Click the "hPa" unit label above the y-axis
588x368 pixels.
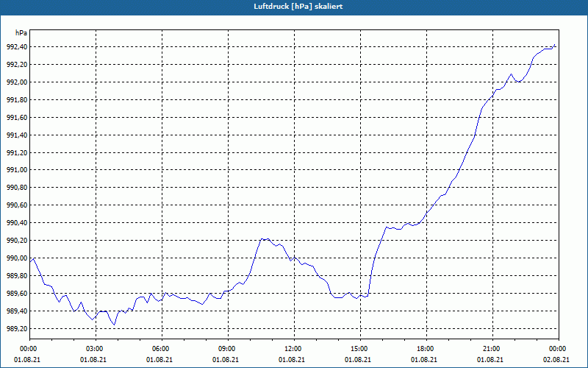click(x=21, y=33)
